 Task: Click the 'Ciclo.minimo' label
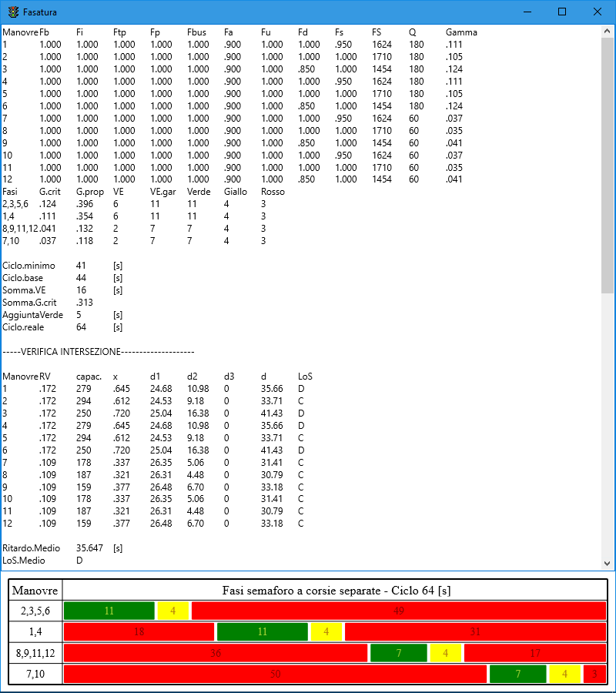coord(28,266)
